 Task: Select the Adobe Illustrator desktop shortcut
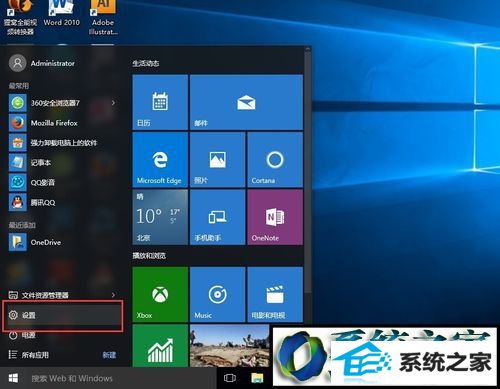pyautogui.click(x=103, y=17)
